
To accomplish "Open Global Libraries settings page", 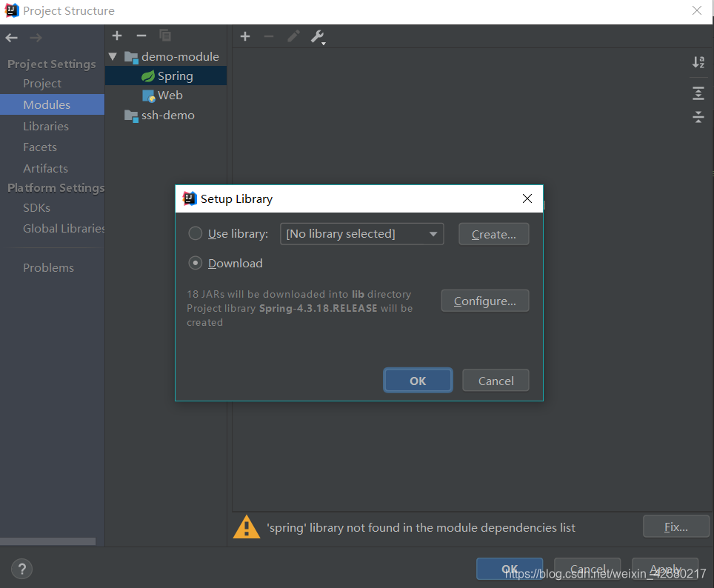I will [x=64, y=229].
